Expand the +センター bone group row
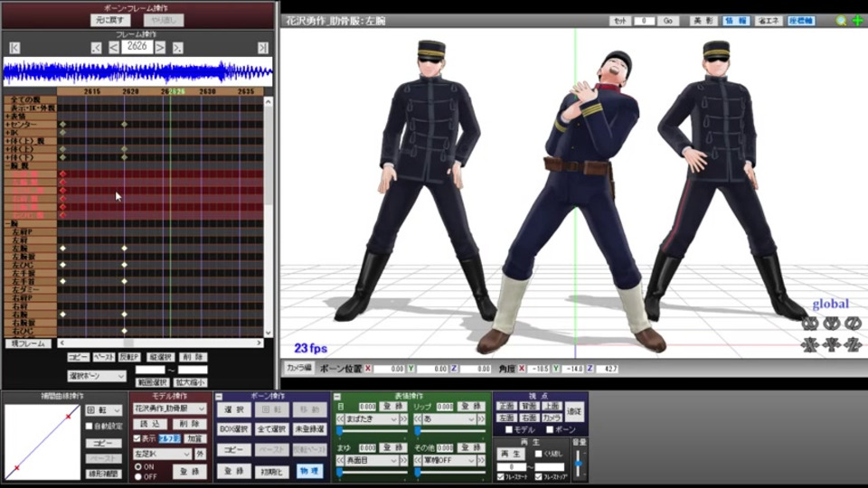Screen dimensions: 868x488 click(7, 124)
